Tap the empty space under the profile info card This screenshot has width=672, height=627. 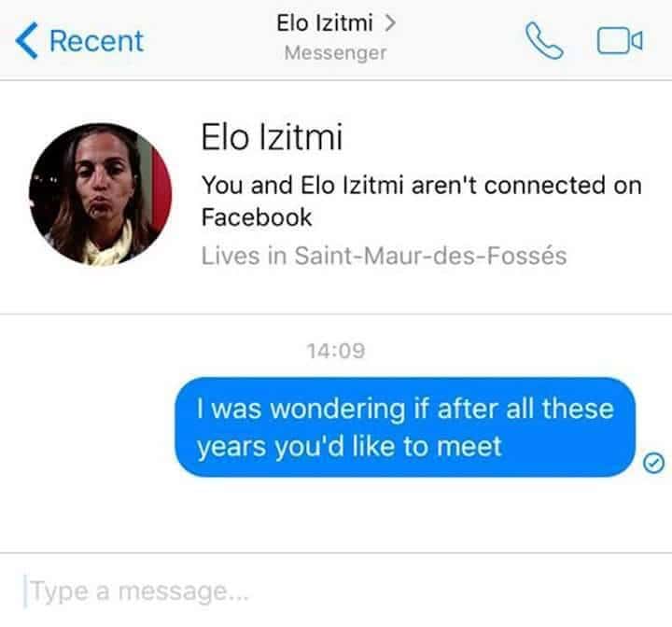336,291
